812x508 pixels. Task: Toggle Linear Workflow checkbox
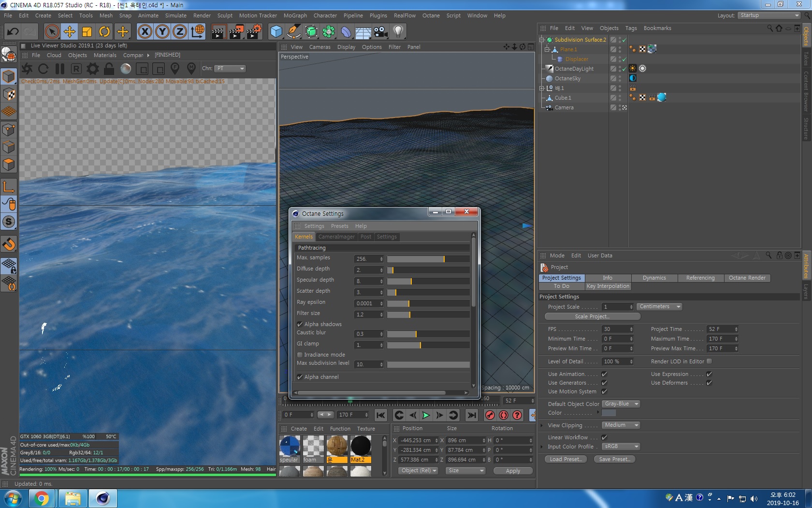pos(604,437)
